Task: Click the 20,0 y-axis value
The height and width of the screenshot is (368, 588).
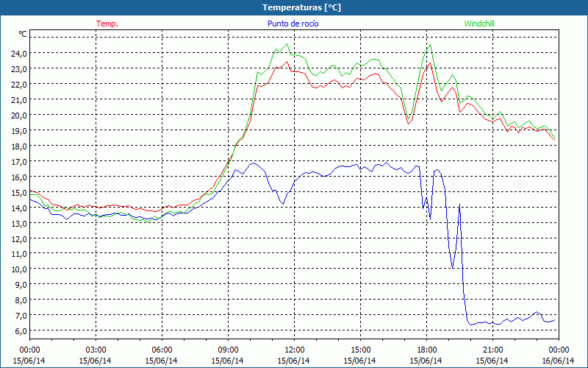Action: 19,115
